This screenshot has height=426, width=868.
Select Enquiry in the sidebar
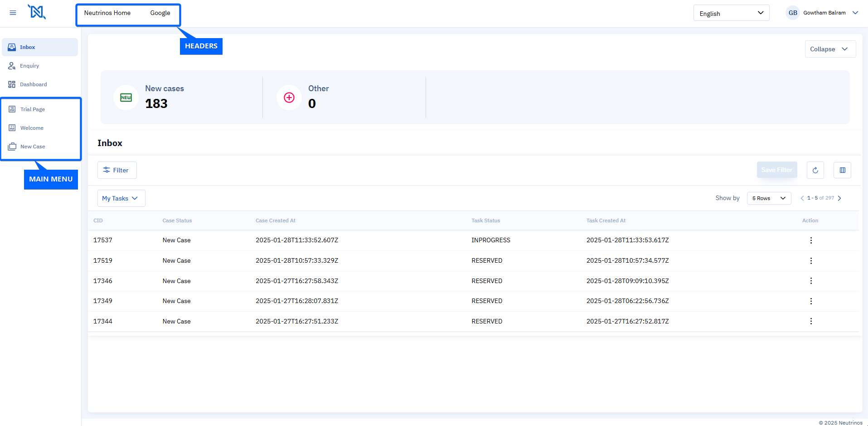pyautogui.click(x=29, y=66)
